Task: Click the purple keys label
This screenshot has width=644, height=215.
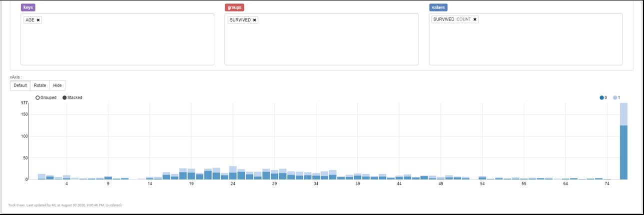Action: pos(29,7)
